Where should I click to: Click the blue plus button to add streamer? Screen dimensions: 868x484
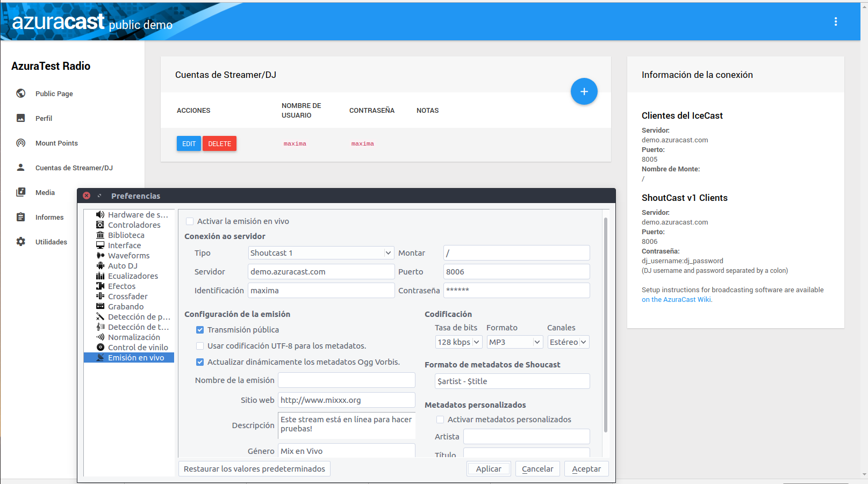pyautogui.click(x=584, y=91)
